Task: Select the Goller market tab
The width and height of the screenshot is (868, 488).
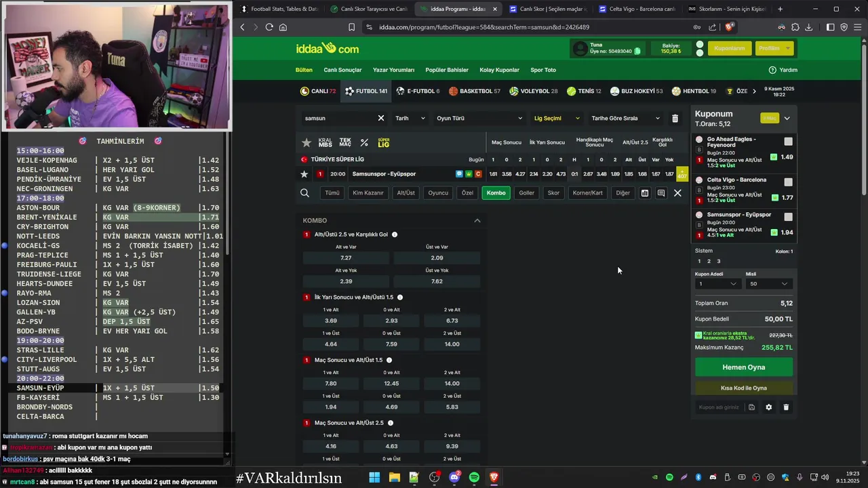Action: [x=527, y=193]
